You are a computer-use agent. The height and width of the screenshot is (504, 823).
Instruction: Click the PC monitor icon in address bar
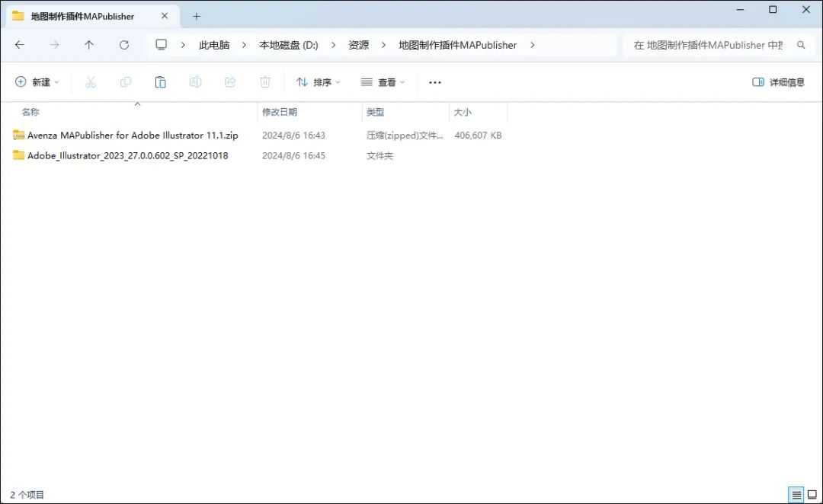click(x=161, y=45)
